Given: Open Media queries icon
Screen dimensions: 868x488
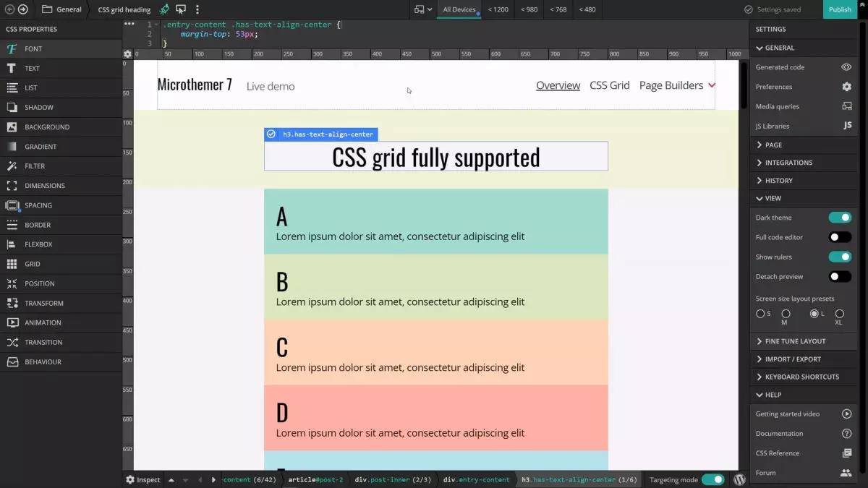Looking at the screenshot, I should tap(846, 106).
